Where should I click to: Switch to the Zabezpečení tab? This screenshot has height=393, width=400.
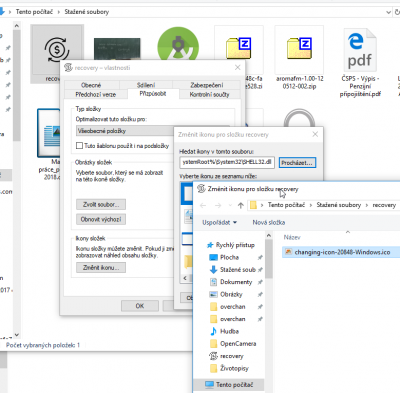coord(207,85)
